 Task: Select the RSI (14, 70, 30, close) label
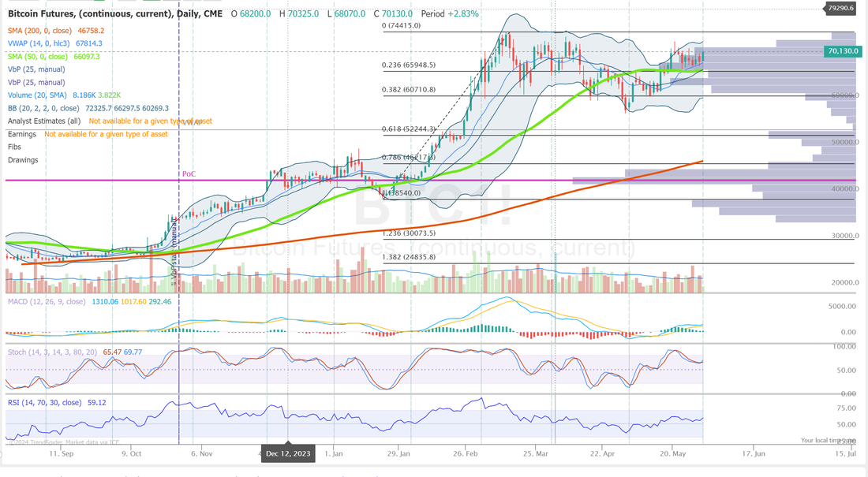tap(44, 402)
